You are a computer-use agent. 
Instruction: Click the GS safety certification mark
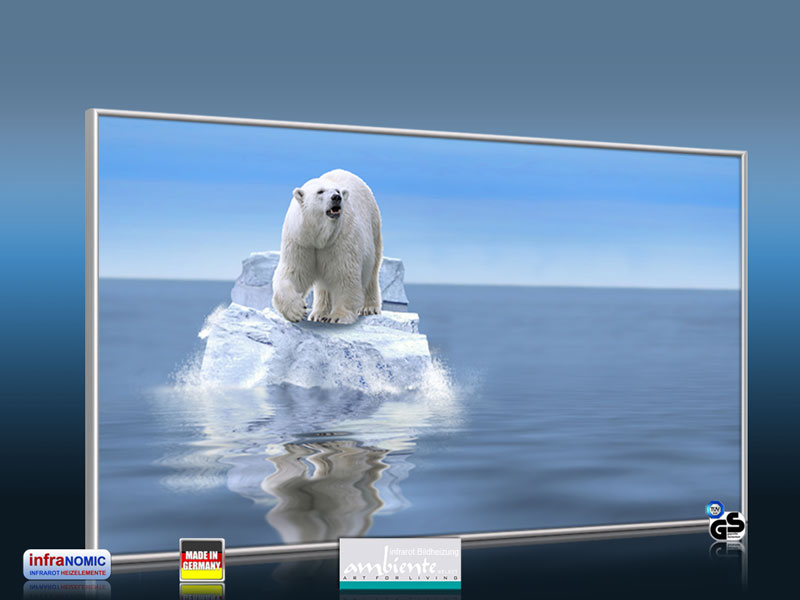727,526
